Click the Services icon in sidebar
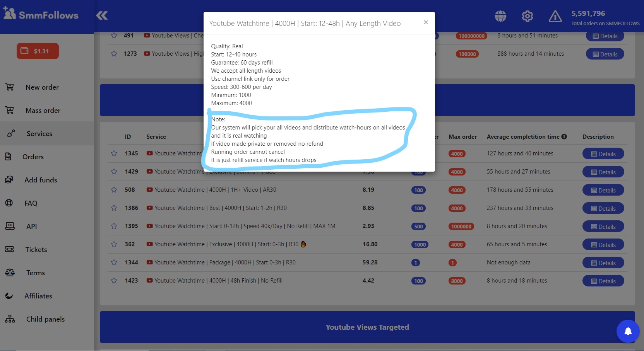Screen dimensions: 644x351 [11, 133]
